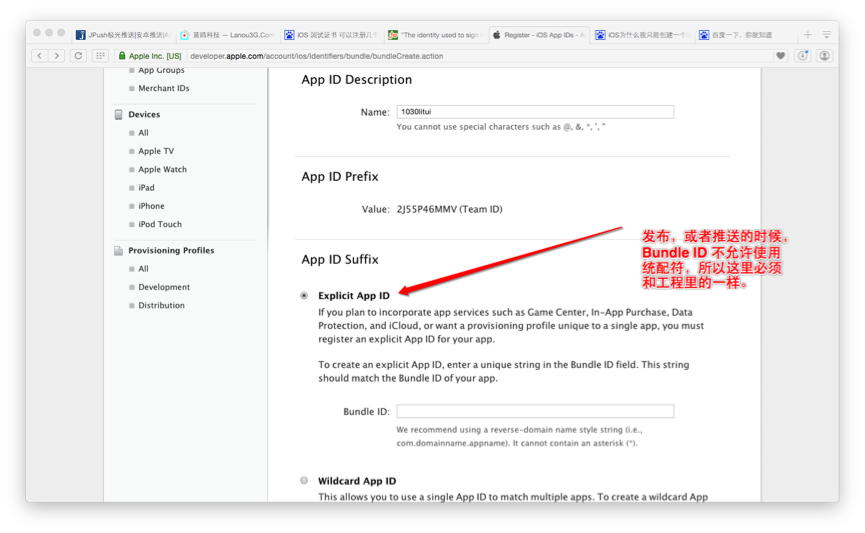Switch to the 百度一下 tab
This screenshot has width=865, height=533.
click(x=746, y=35)
